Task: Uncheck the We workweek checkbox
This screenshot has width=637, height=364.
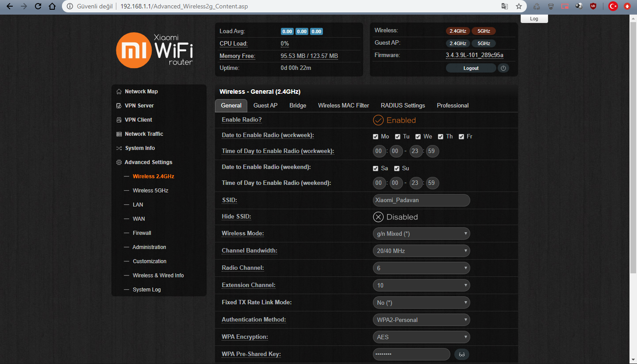Action: pos(418,137)
